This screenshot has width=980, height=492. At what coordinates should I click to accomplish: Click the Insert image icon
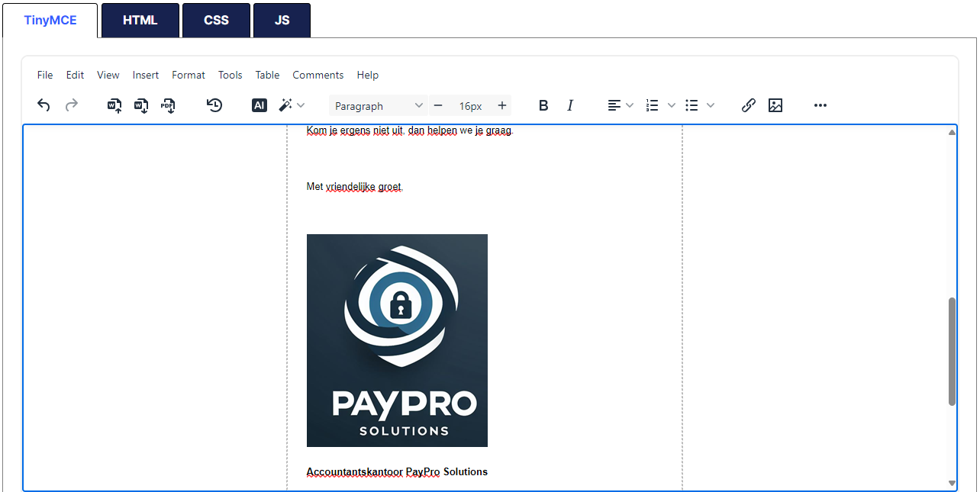point(775,105)
